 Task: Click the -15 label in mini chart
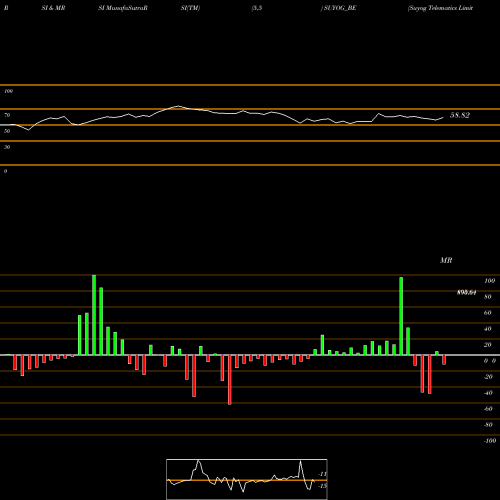coord(322,486)
